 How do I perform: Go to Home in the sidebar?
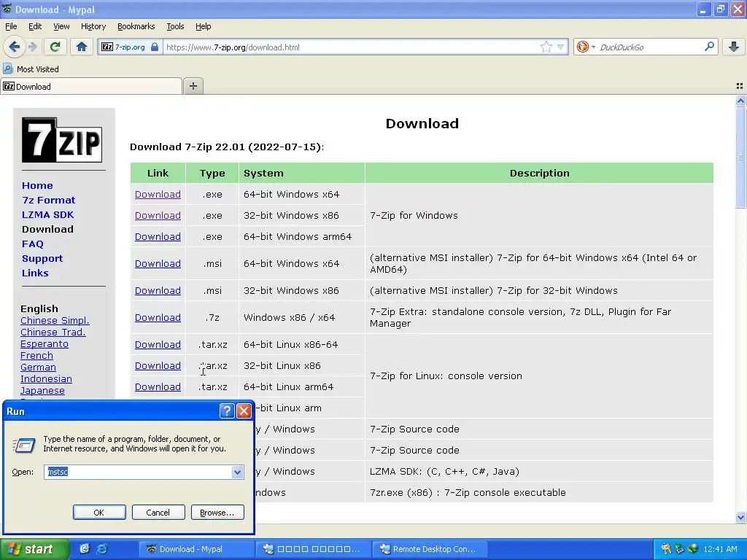(37, 185)
